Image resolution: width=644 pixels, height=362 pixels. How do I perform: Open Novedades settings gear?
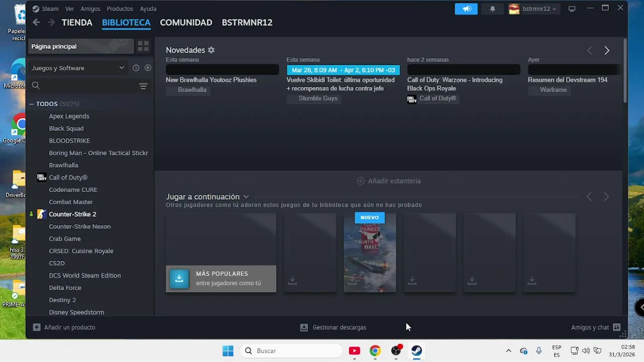click(x=211, y=50)
